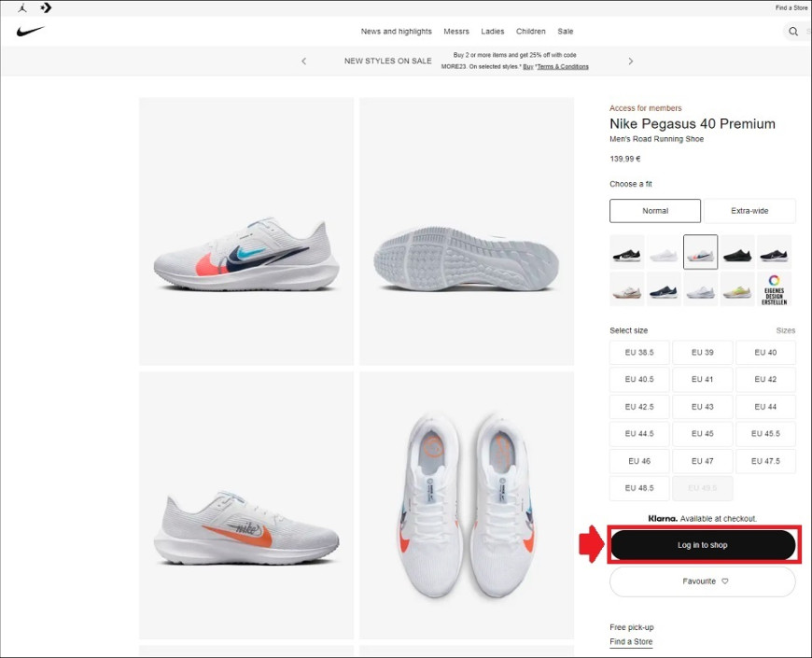The height and width of the screenshot is (658, 812).
Task: Select size EU 48.5
Action: click(x=639, y=488)
